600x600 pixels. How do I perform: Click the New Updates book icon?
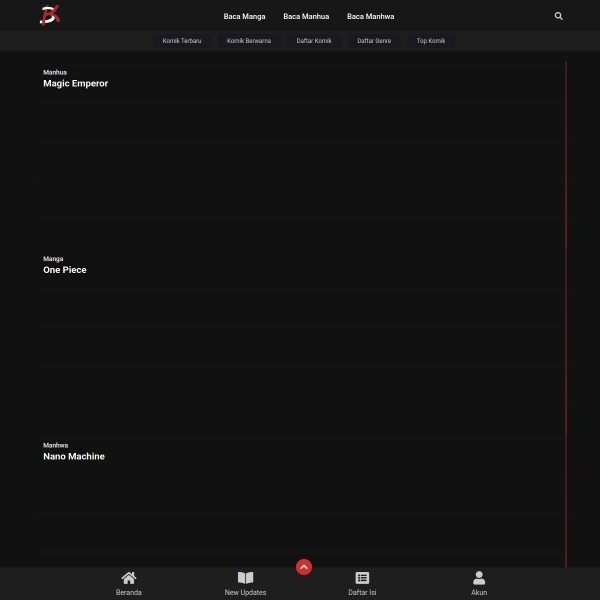point(245,578)
